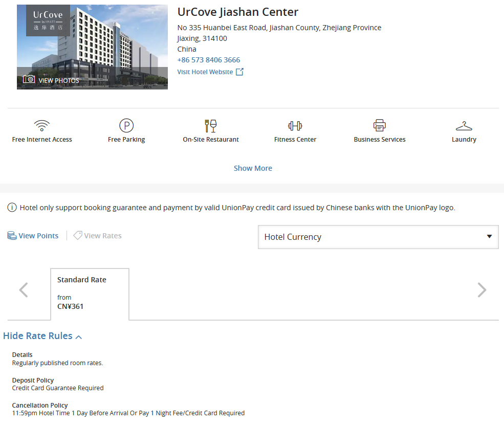This screenshot has width=504, height=426.
Task: Switch to View Points pricing
Action: point(33,236)
